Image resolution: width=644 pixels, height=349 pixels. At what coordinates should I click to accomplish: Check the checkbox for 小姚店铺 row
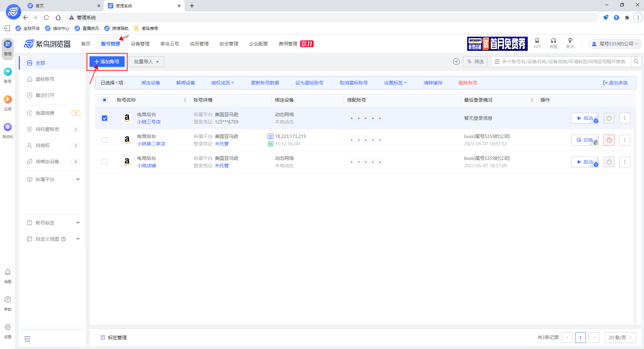tap(105, 162)
